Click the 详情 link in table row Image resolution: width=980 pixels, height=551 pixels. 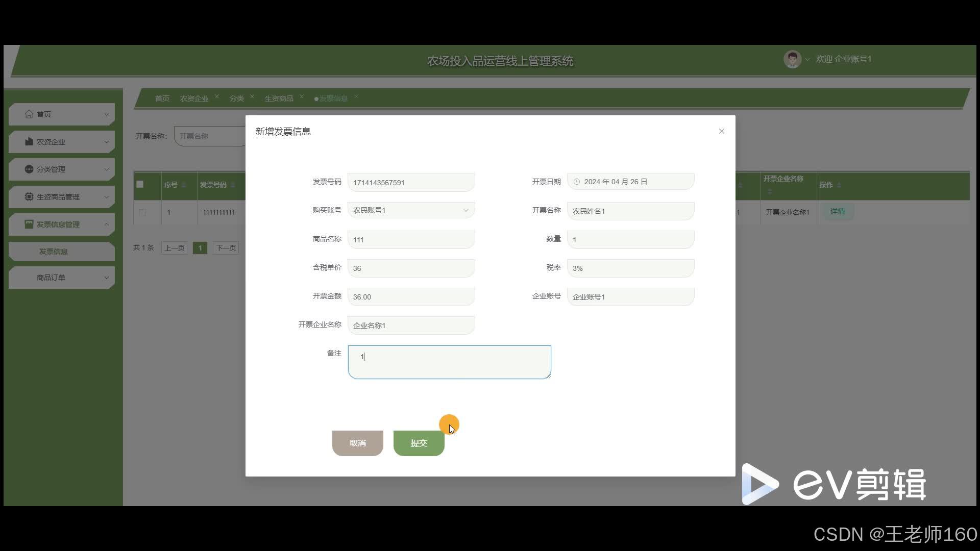(x=837, y=211)
